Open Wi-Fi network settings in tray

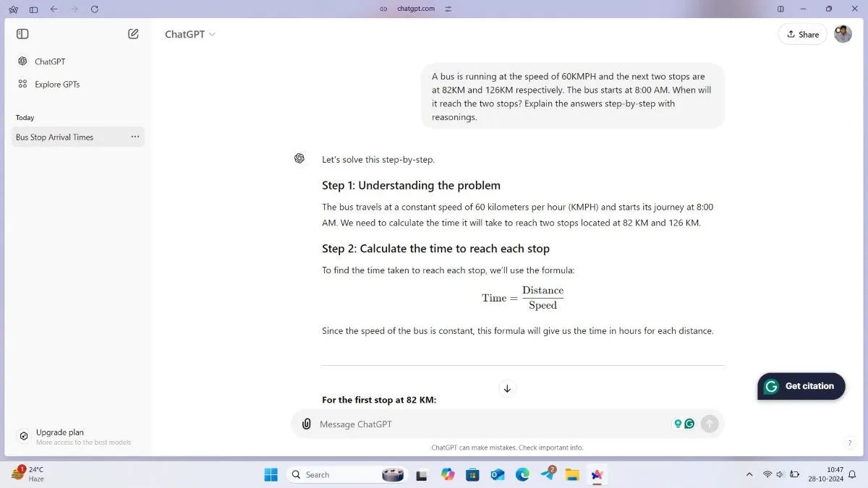point(767,474)
